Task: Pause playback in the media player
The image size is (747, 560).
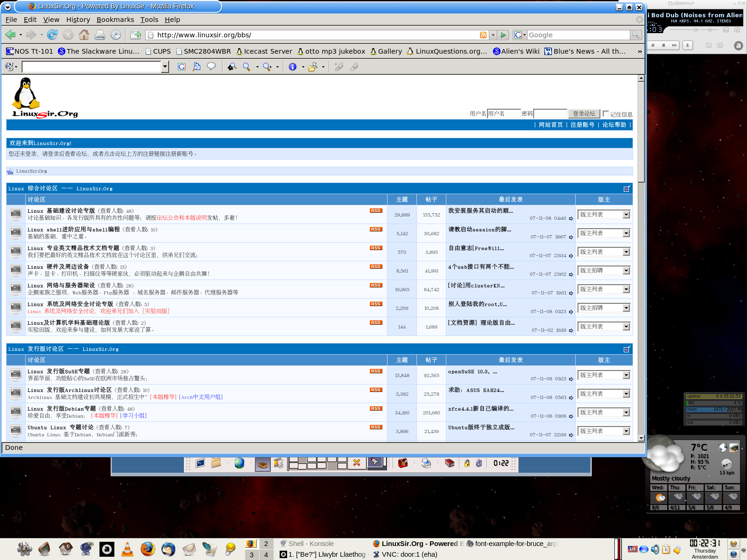Action: [x=653, y=45]
